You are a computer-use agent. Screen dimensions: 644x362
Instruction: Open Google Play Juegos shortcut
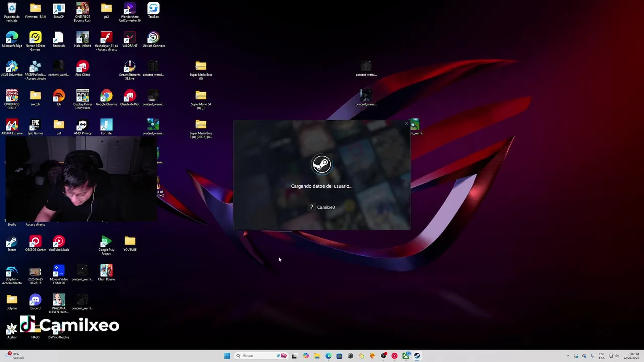click(x=106, y=245)
